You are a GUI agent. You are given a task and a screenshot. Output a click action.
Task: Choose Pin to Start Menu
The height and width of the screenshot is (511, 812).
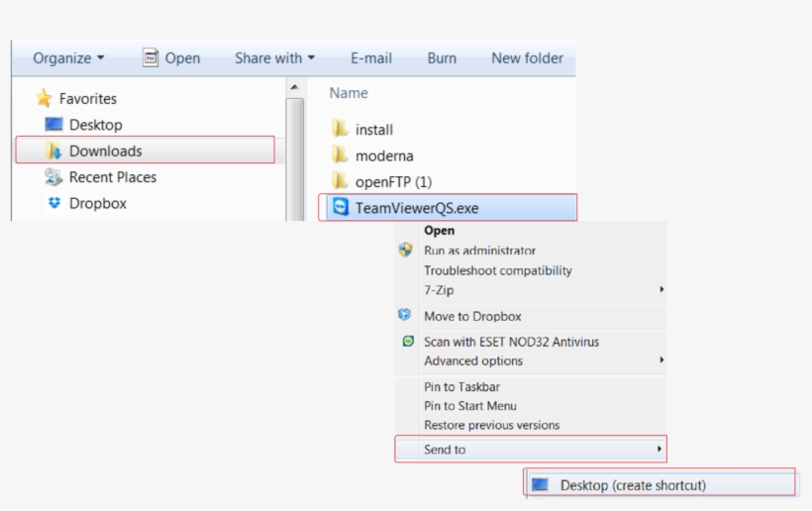point(469,406)
